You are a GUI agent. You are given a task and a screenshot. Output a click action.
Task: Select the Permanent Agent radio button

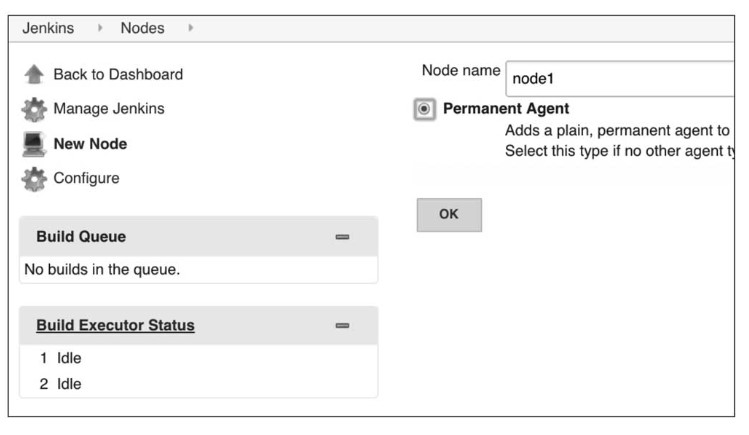click(425, 109)
